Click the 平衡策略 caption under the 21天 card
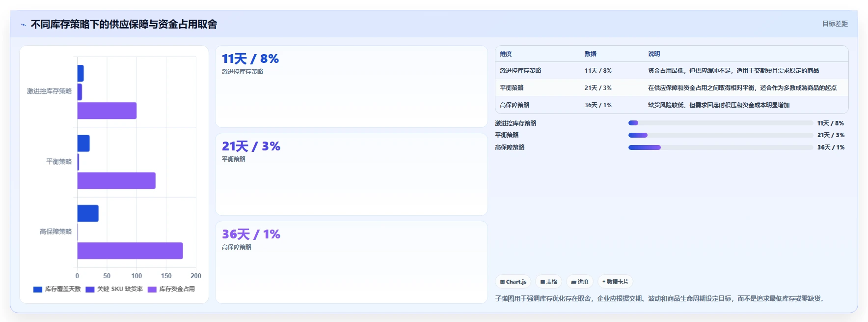The height and width of the screenshot is (322, 868). pos(234,159)
